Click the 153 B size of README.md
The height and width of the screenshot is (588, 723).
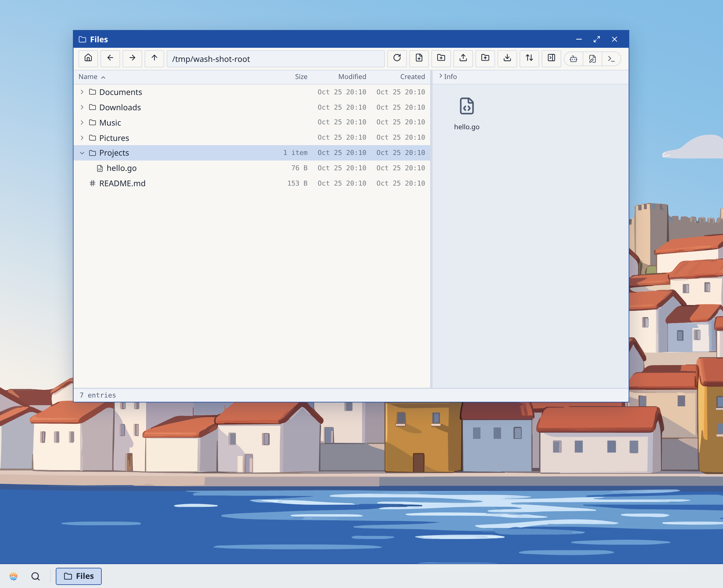coord(297,183)
